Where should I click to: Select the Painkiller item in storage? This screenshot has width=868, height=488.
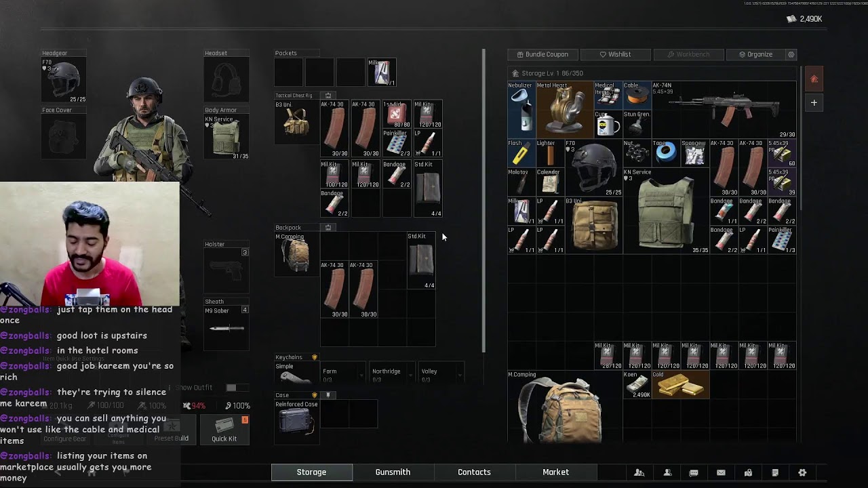coord(782,240)
